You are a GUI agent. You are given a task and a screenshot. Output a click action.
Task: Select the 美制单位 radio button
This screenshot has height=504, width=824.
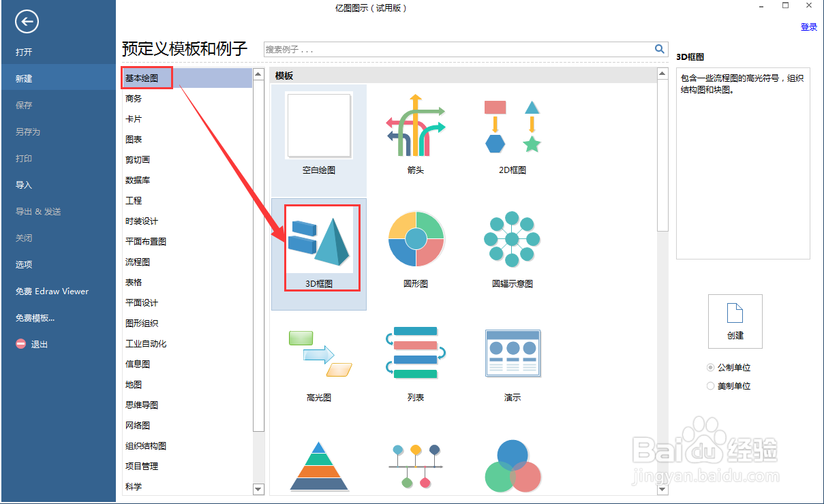[x=710, y=385]
